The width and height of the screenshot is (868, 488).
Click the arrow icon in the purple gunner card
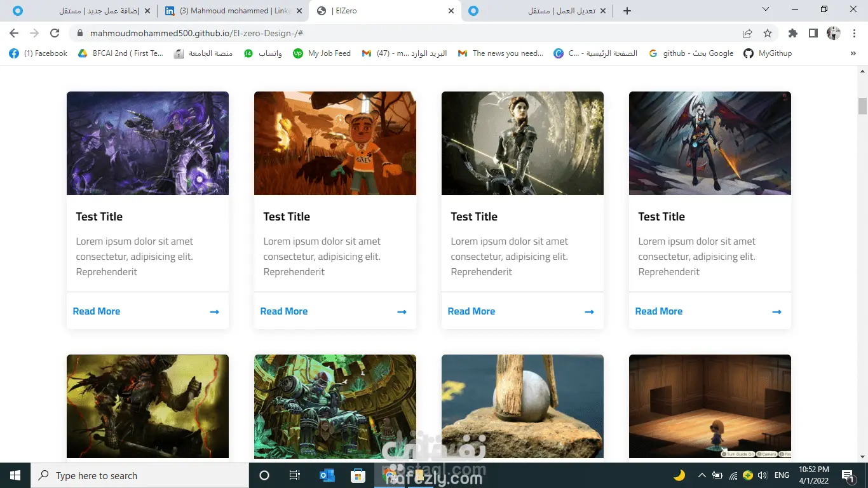(x=214, y=312)
